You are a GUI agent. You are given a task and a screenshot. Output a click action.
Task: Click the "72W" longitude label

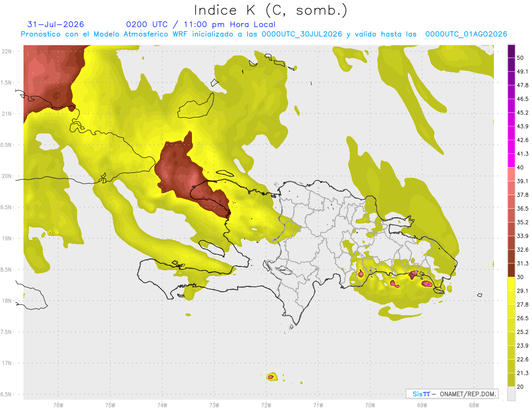click(x=266, y=406)
